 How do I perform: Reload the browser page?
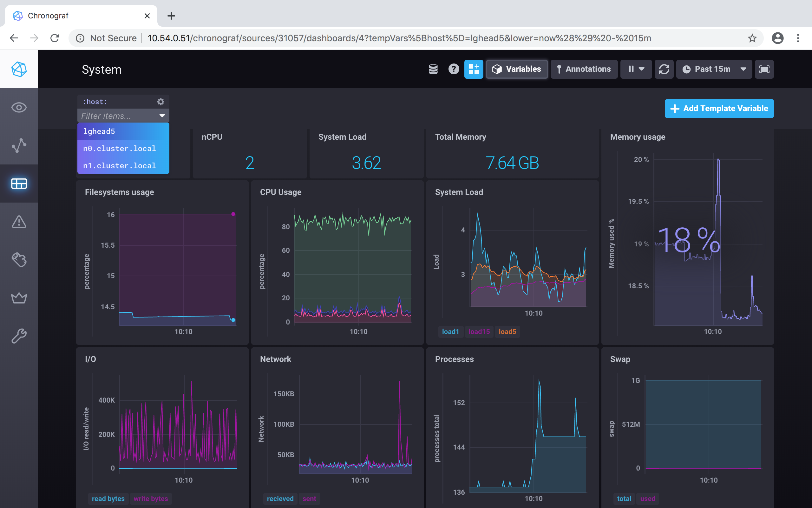coord(55,38)
